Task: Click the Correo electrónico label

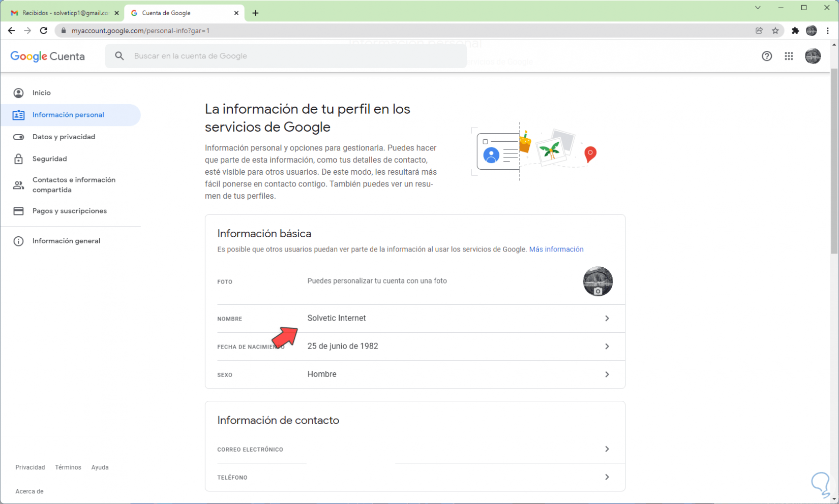Action: click(250, 450)
